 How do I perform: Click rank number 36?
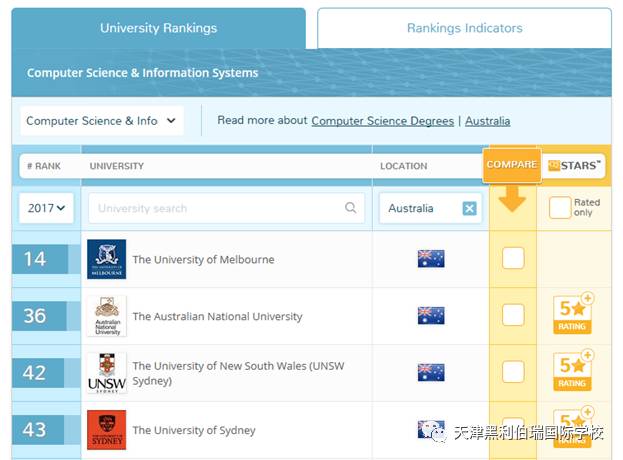click(x=35, y=316)
